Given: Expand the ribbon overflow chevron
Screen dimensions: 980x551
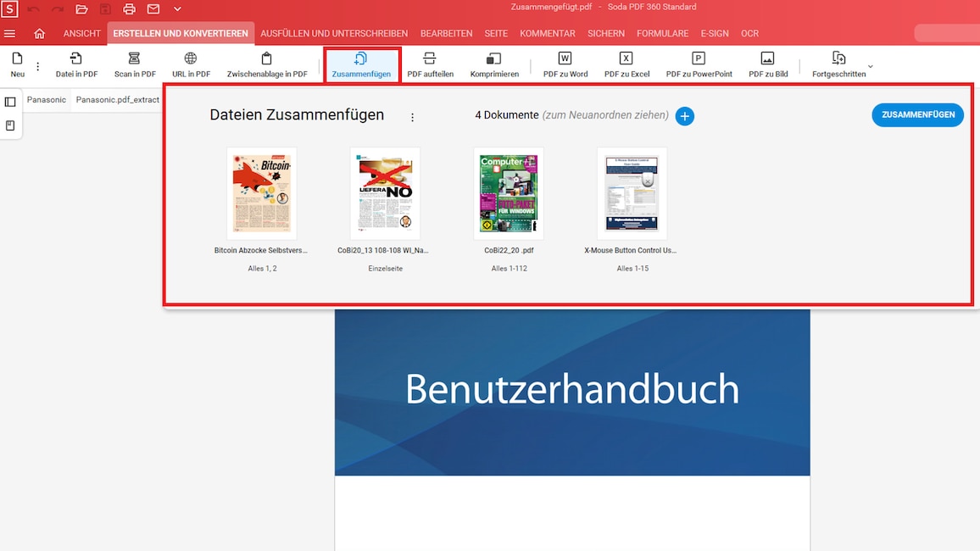Looking at the screenshot, I should click(871, 66).
